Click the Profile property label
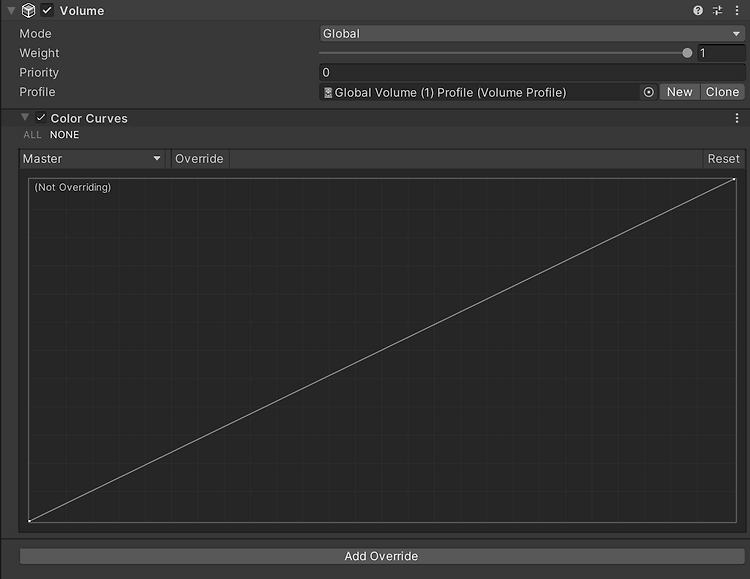 37,92
